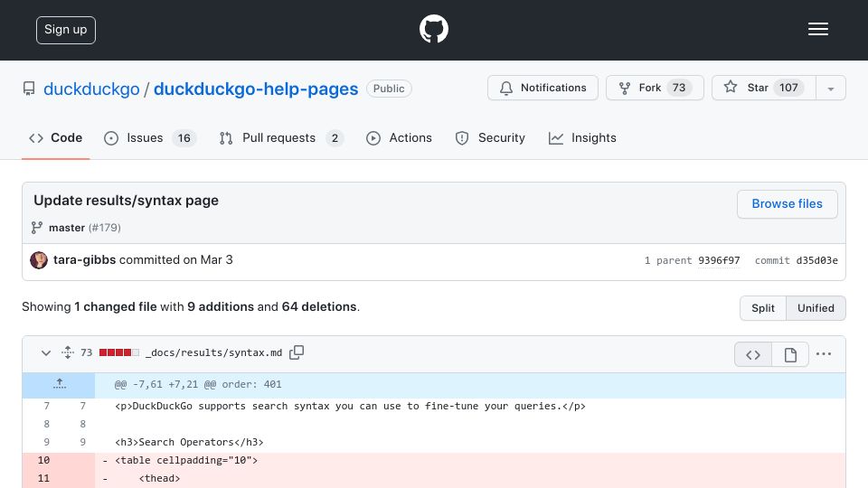Screen dimensions: 868x488
Task: Open the file options ellipsis menu
Action: (823, 354)
